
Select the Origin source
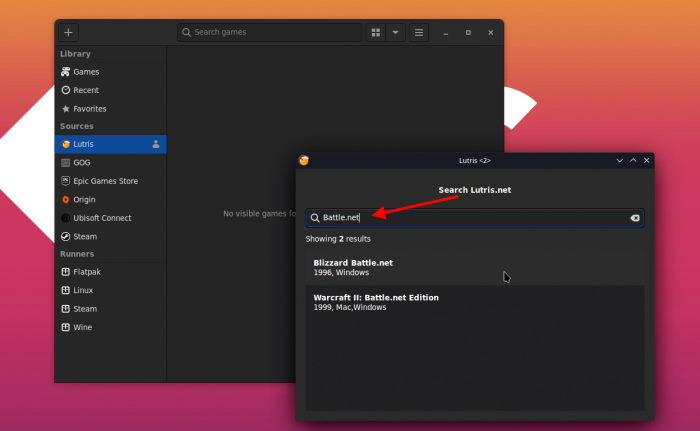pyautogui.click(x=111, y=200)
